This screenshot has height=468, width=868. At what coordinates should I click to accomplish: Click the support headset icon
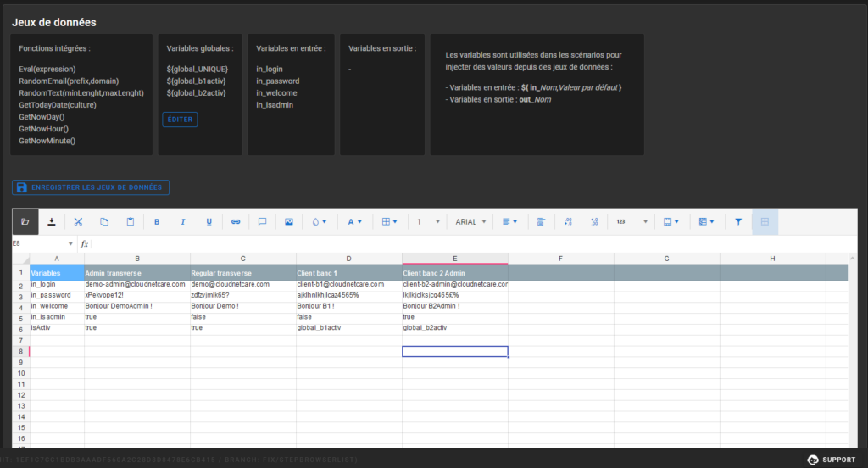[813, 460]
